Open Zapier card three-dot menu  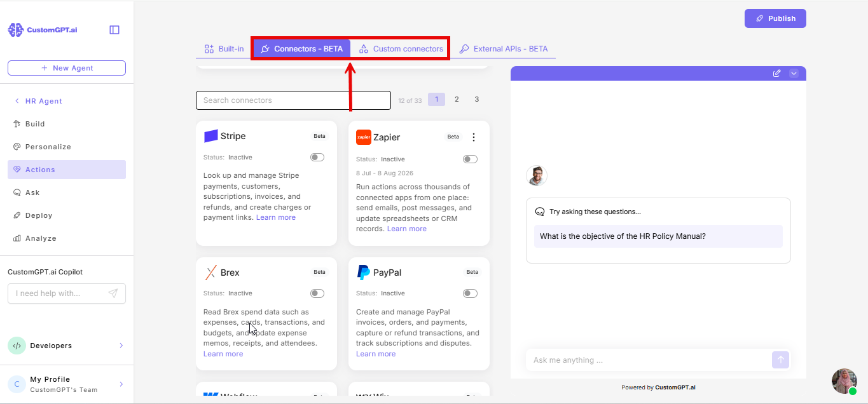[473, 137]
